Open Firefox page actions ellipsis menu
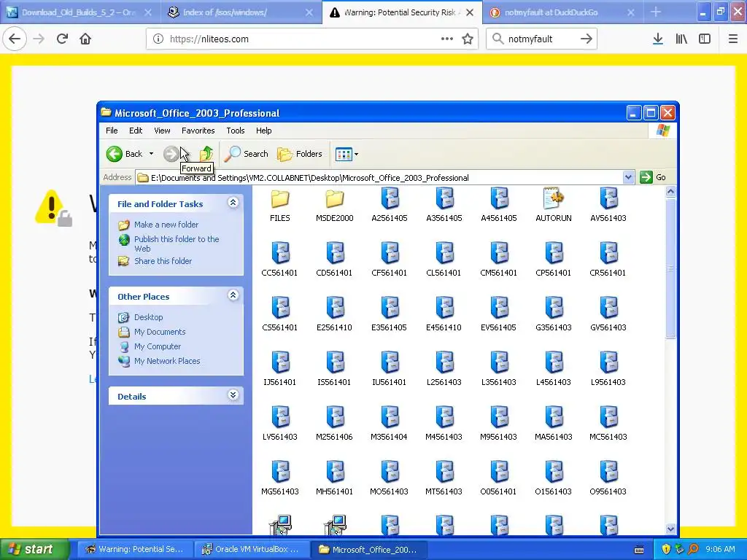 pos(447,39)
